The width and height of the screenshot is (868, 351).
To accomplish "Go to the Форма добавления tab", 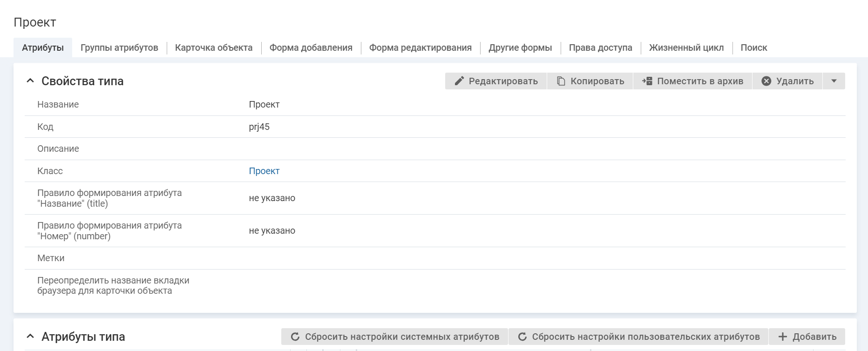I will [311, 47].
